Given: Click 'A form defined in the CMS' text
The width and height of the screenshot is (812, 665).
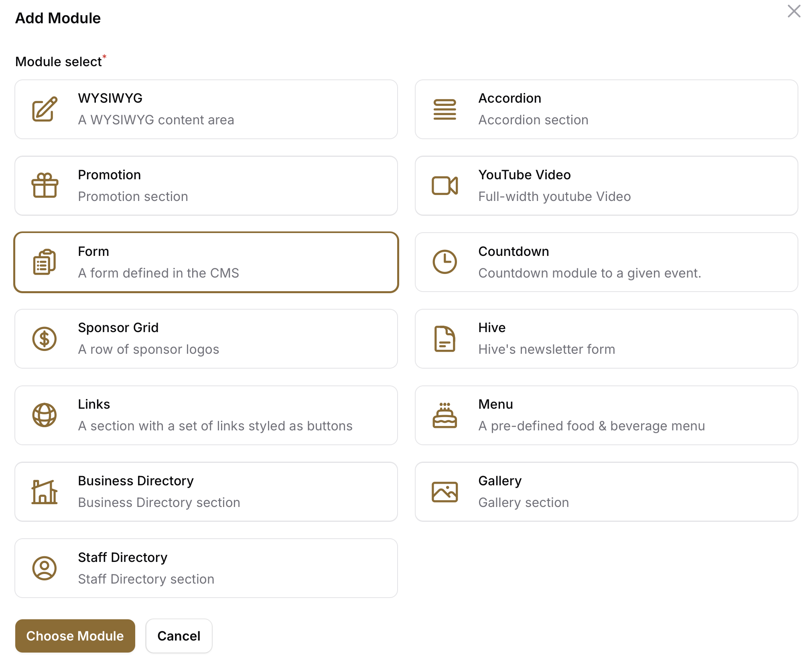Looking at the screenshot, I should (x=158, y=273).
